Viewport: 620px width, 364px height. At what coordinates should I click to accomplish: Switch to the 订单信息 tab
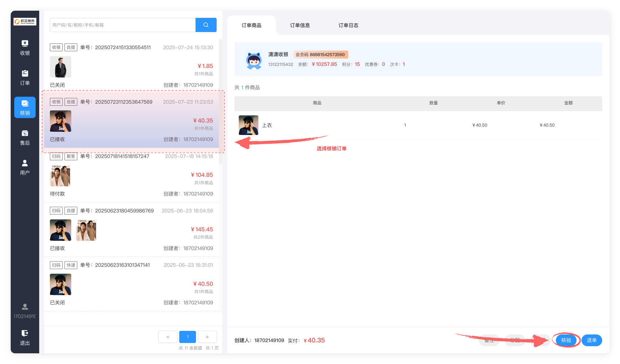[300, 25]
